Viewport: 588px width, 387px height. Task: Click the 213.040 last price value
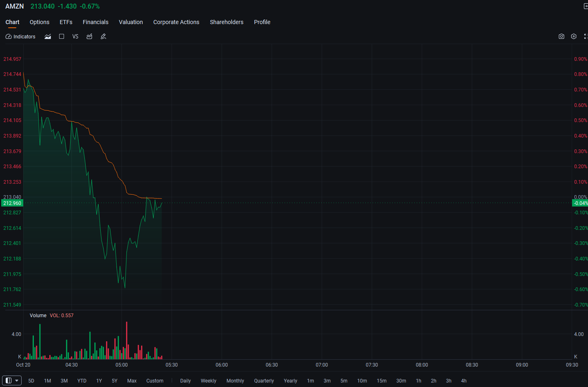click(x=42, y=7)
